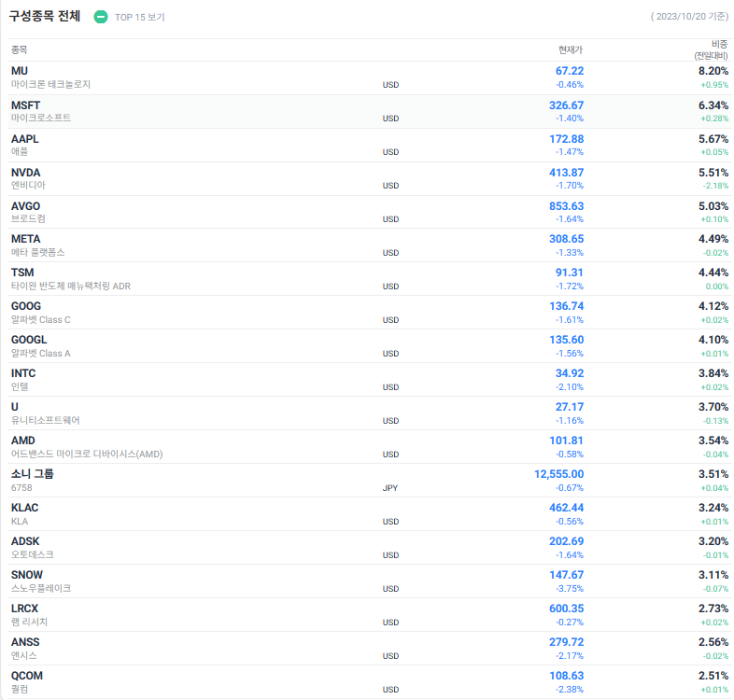Open the GOOG ticker

(x=26, y=306)
